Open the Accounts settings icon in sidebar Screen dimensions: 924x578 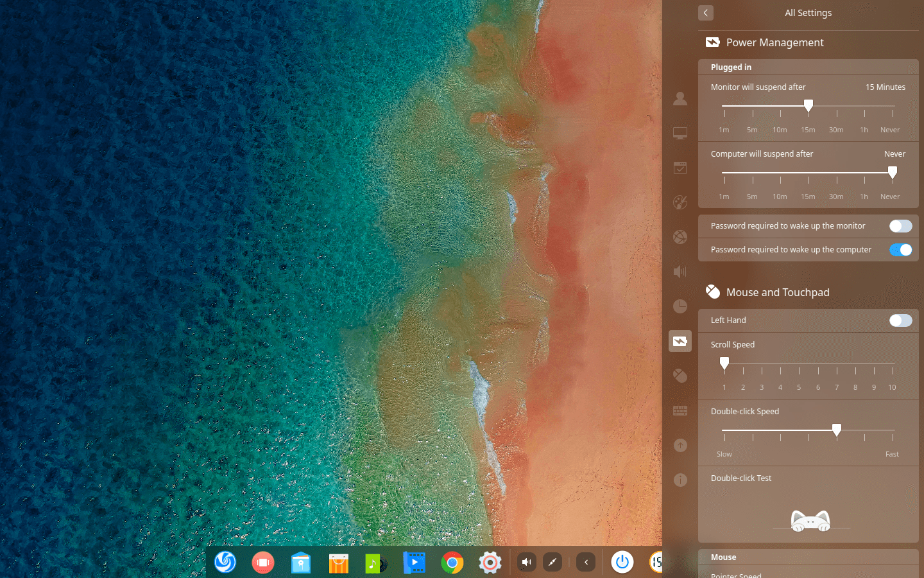click(x=680, y=98)
